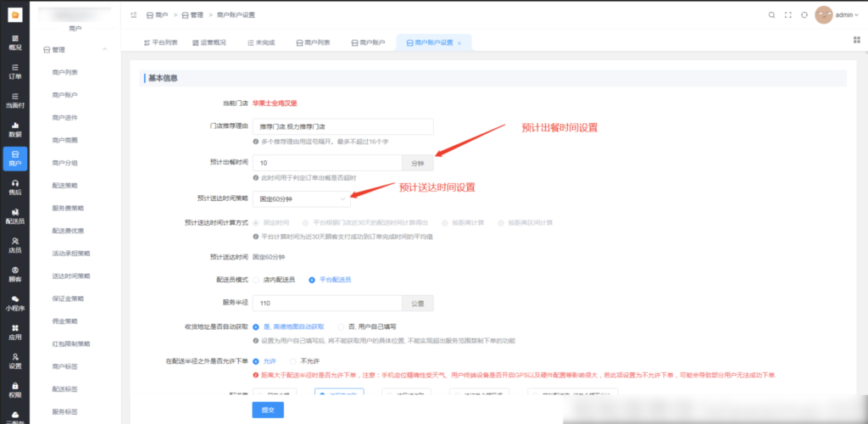Select the highlighted 商户 rail icon
The image size is (868, 424).
point(15,159)
